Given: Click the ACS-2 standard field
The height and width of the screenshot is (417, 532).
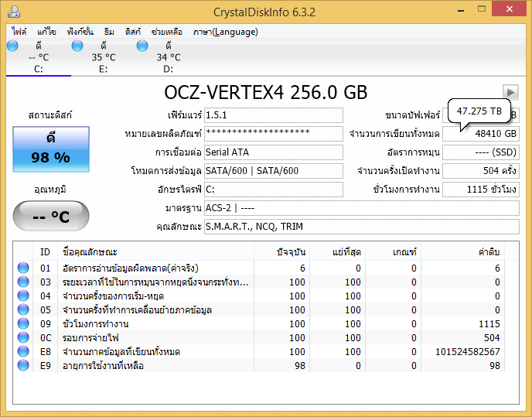Looking at the screenshot, I should point(362,208).
